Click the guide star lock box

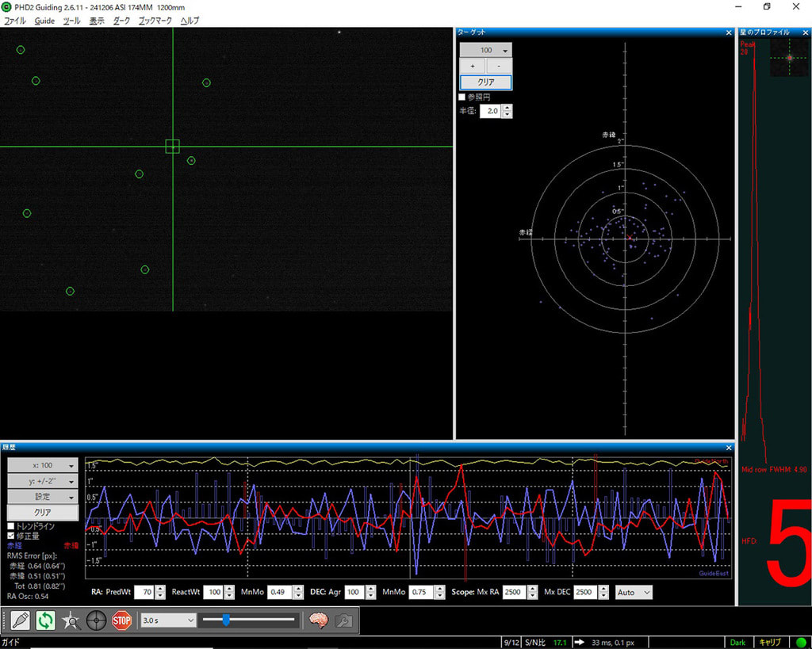click(x=172, y=147)
